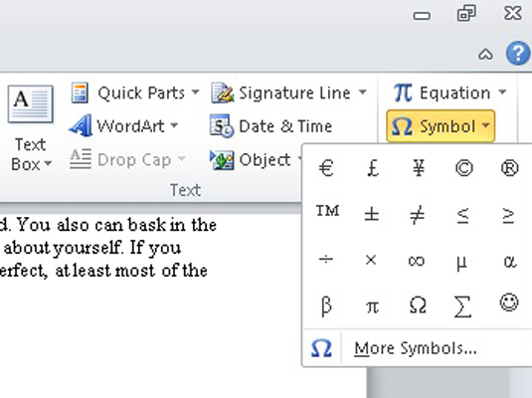Minimize the Word window
Viewport: 532px width, 398px height.
coord(422,15)
